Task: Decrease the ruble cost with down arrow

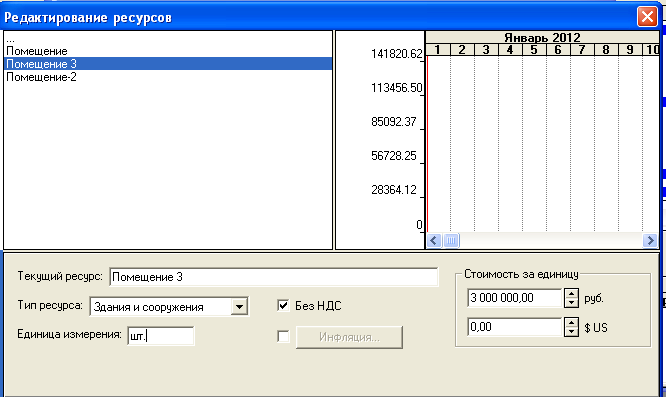Action: click(x=571, y=303)
